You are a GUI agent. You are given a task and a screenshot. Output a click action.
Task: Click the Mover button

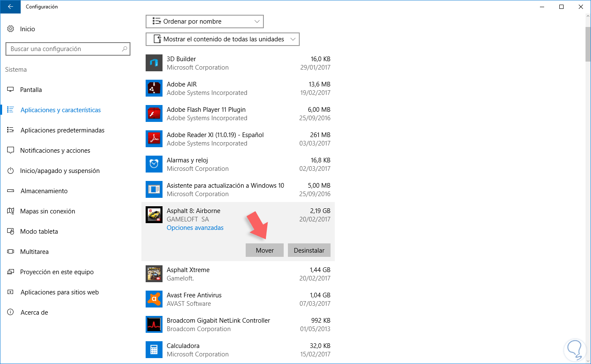tap(265, 250)
